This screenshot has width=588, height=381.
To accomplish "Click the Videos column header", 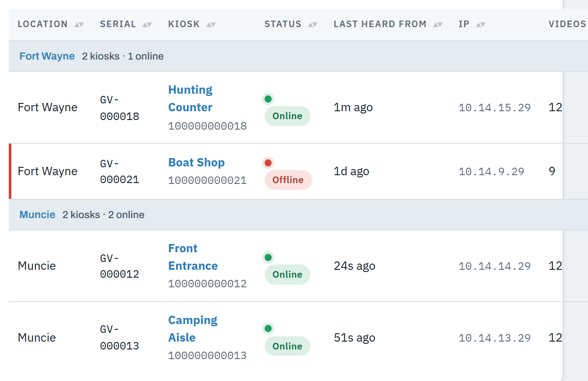I will [567, 24].
